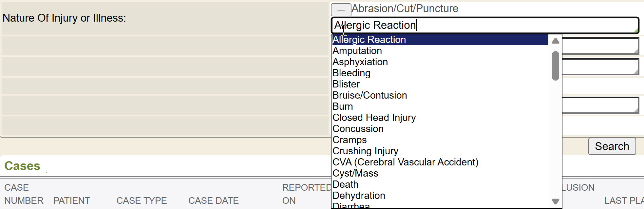The image size is (644, 209).
Task: Select Closed Head Injury option
Action: [374, 118]
